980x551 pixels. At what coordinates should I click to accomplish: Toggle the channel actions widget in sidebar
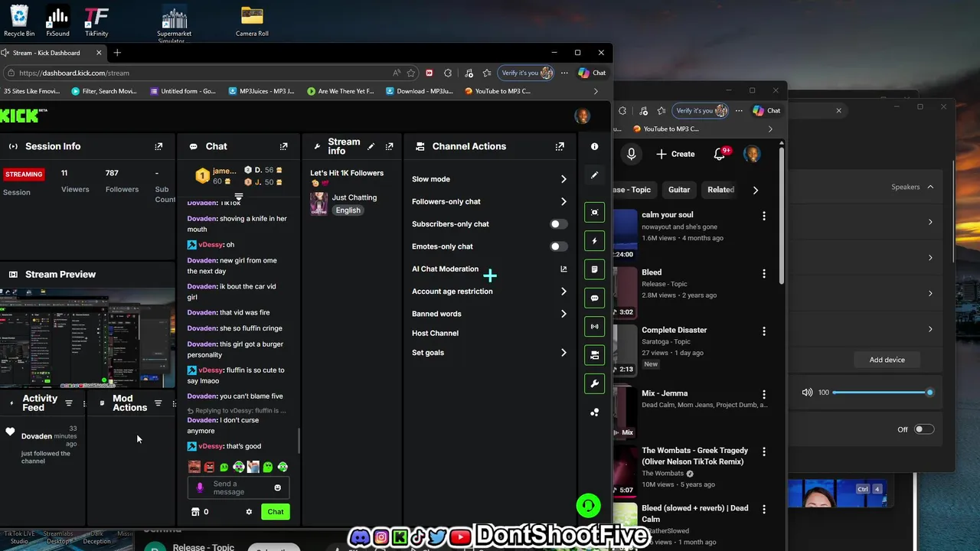594,355
